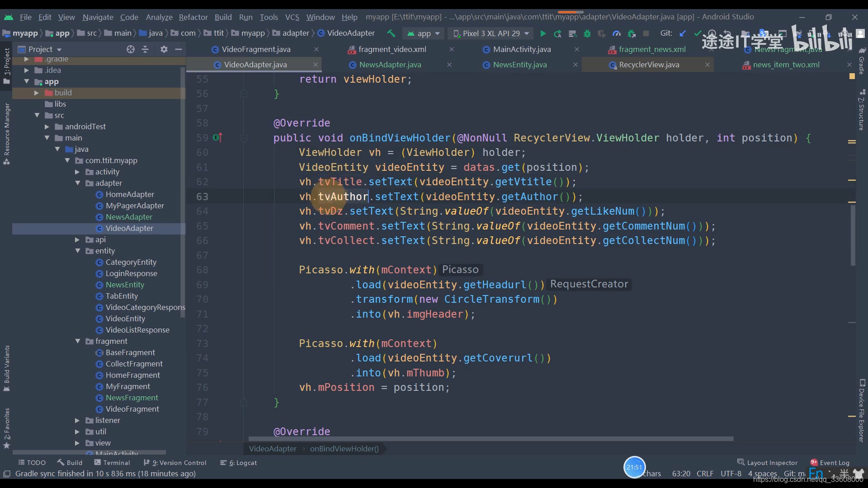This screenshot has height=488, width=868.
Task: Run the app with green play icon
Action: [543, 33]
